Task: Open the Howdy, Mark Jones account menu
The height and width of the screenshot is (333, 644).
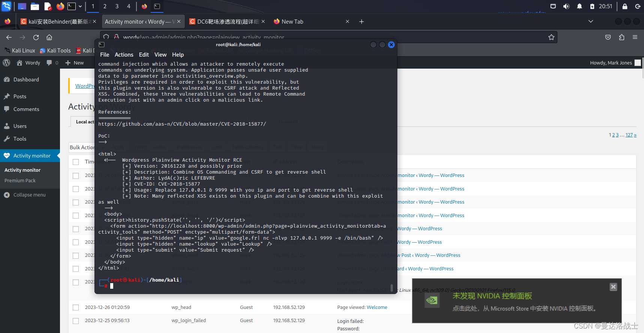Action: tap(615, 63)
